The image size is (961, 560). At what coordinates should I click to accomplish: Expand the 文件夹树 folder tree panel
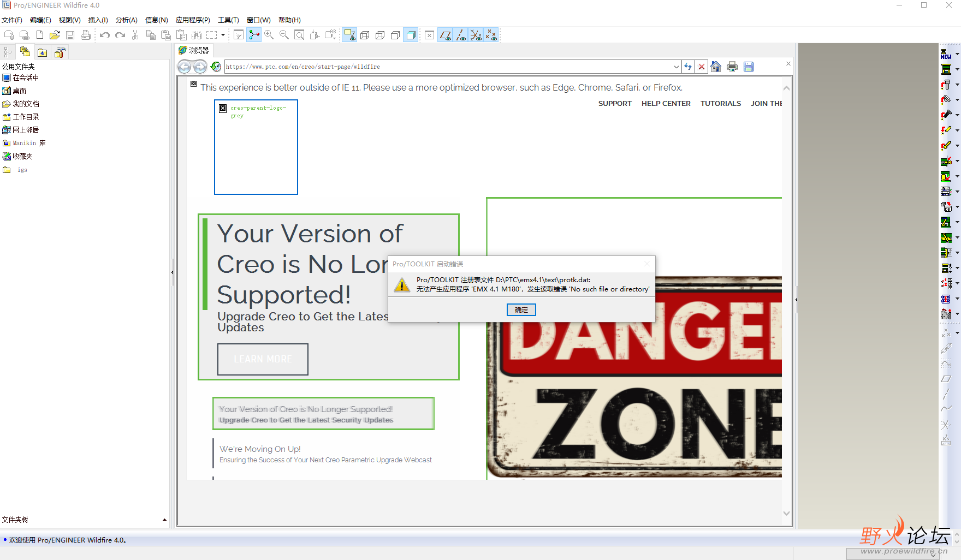click(164, 520)
